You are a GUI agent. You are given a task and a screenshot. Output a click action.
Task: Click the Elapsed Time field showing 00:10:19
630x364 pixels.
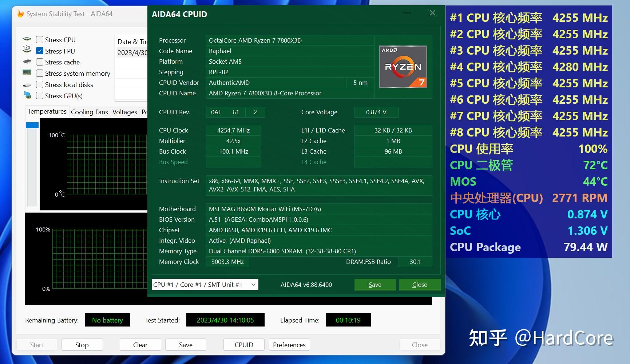tap(348, 320)
